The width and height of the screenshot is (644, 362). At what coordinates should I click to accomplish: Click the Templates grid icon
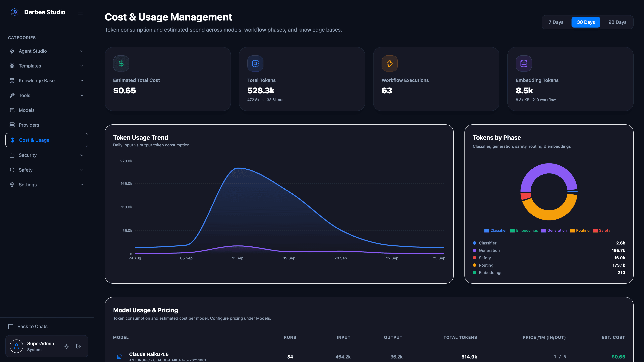point(12,66)
